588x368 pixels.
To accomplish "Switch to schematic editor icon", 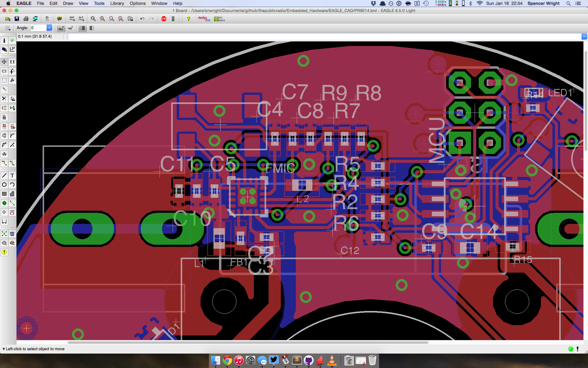I will coord(47,19).
